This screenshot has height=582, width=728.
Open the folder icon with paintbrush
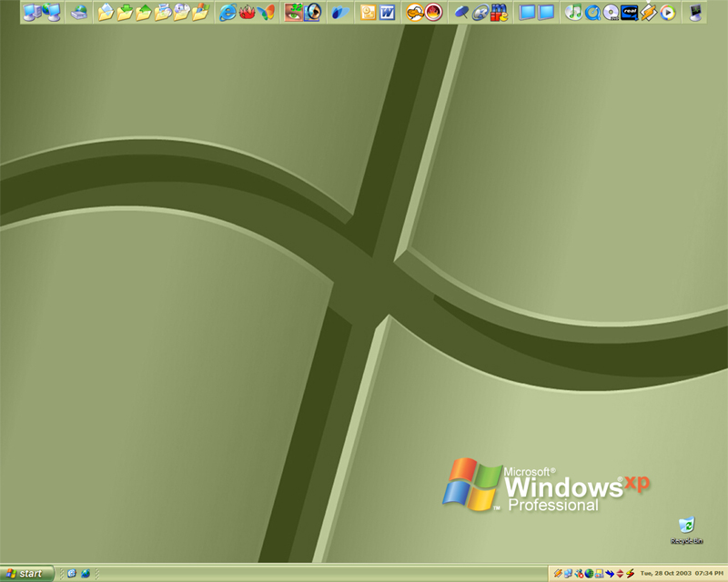click(200, 12)
